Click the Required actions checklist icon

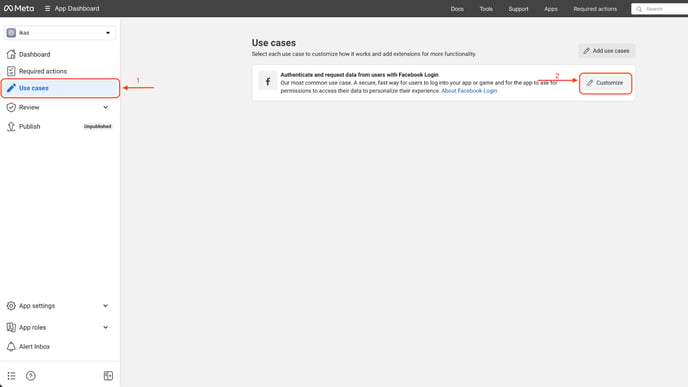pos(11,71)
